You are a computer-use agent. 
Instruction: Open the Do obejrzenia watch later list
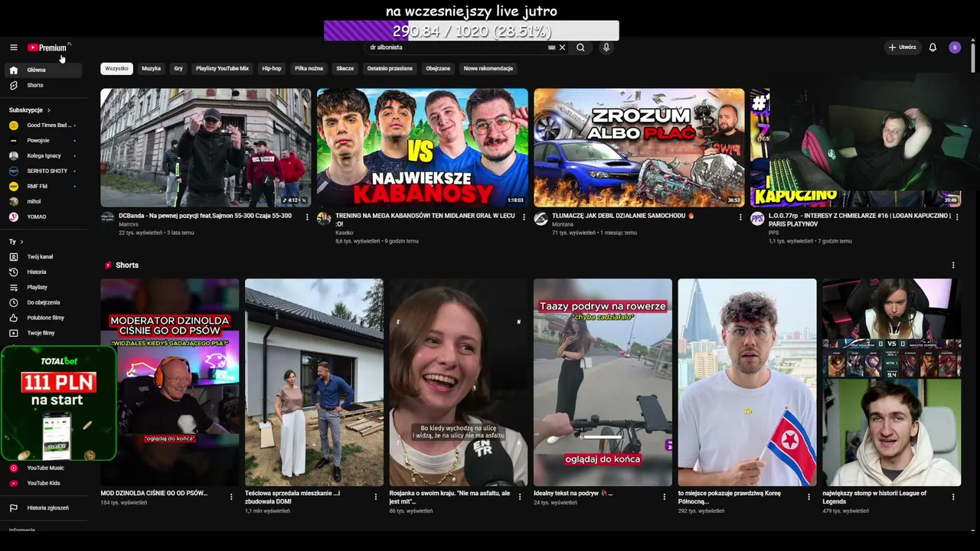(44, 302)
